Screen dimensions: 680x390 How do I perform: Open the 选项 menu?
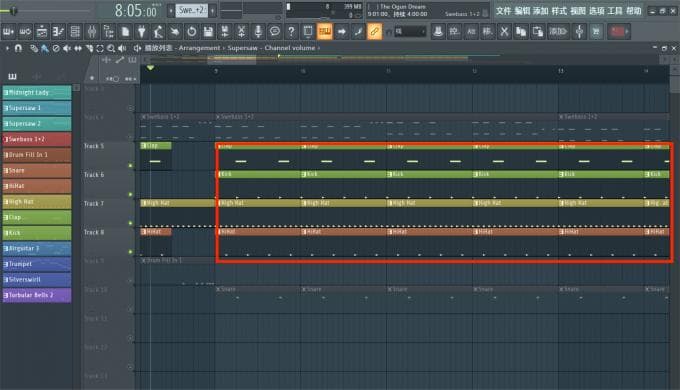point(596,11)
